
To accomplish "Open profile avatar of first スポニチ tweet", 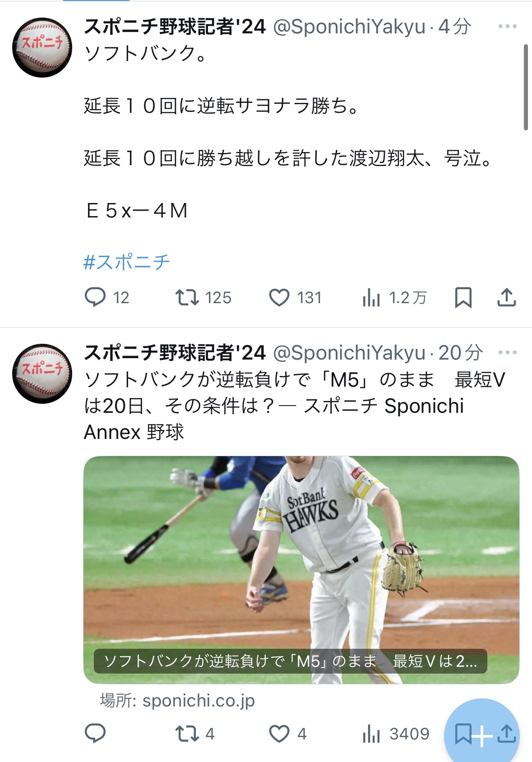I will point(42,47).
